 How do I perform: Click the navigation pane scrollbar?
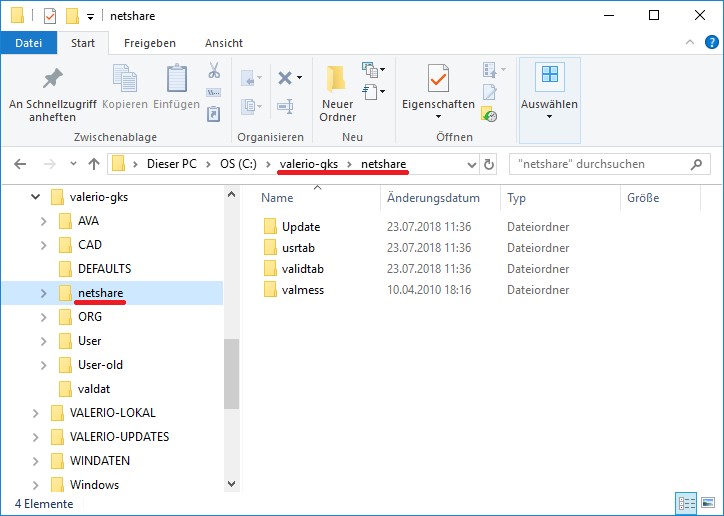coord(231,372)
